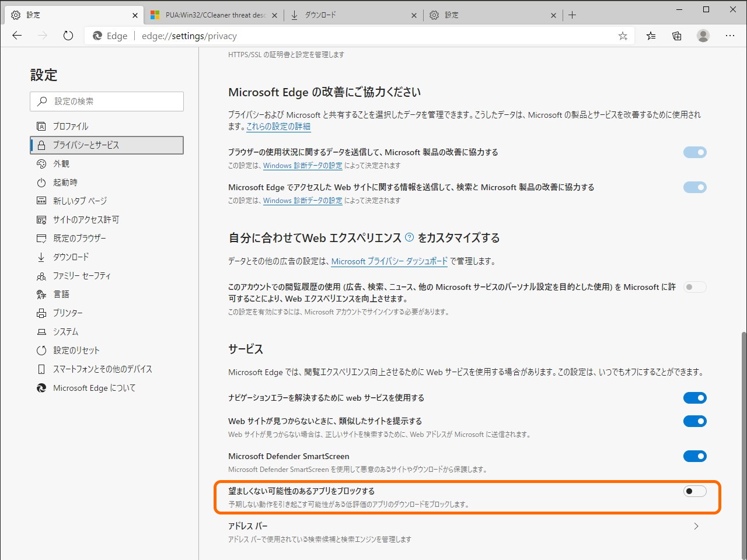The width and height of the screenshot is (747, 560).
Task: Click the profile avatar icon
Action: [x=703, y=36]
